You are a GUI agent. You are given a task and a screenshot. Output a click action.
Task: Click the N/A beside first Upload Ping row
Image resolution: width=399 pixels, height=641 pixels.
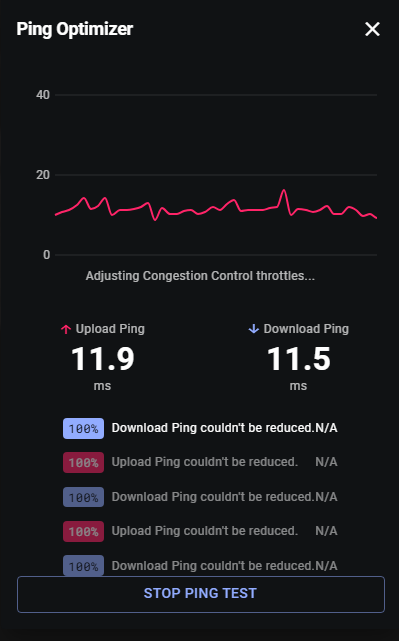pyautogui.click(x=326, y=462)
